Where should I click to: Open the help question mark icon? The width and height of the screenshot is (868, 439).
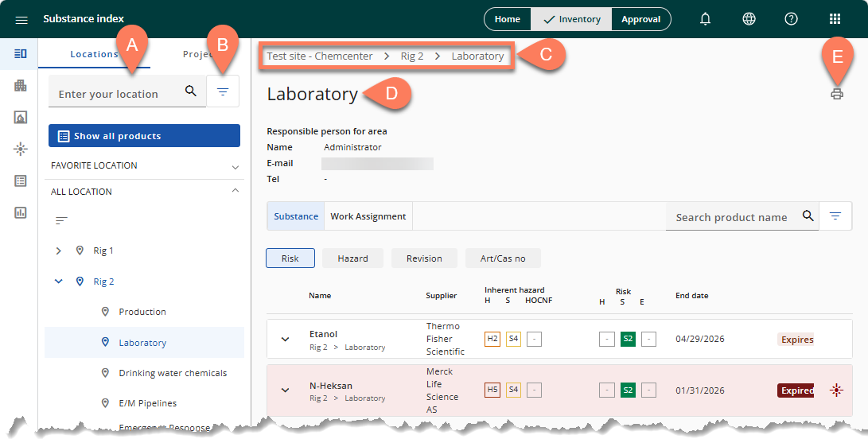791,19
